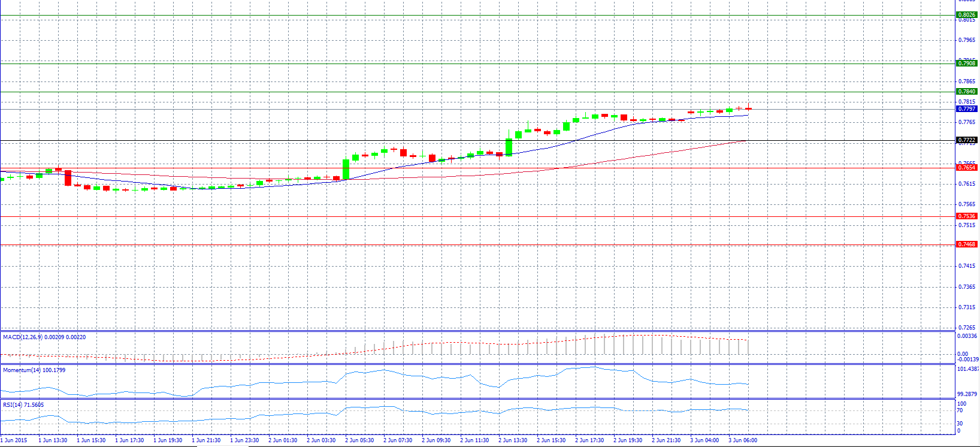Click the red 0.7536 support level label
Image resolution: width=980 pixels, height=447 pixels.
[967, 216]
